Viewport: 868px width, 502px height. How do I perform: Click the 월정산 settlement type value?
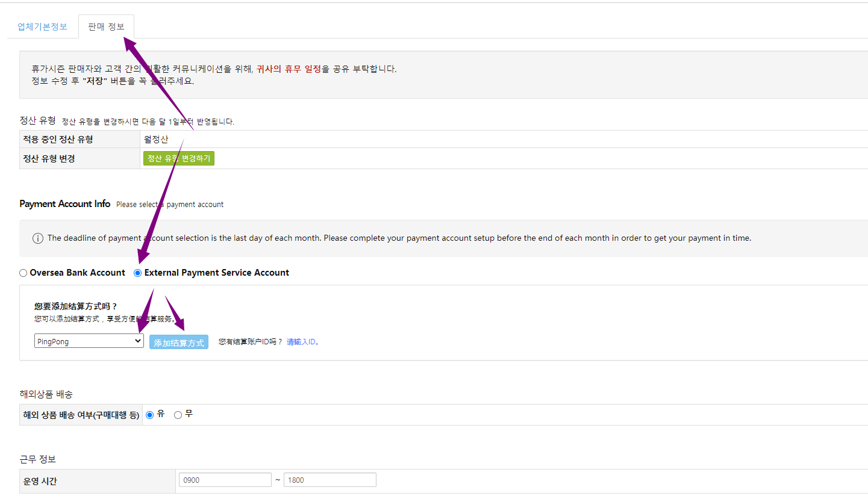(156, 140)
